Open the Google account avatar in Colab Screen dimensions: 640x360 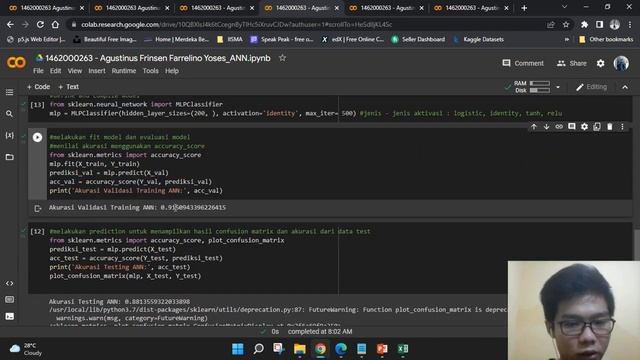pyautogui.click(x=621, y=63)
